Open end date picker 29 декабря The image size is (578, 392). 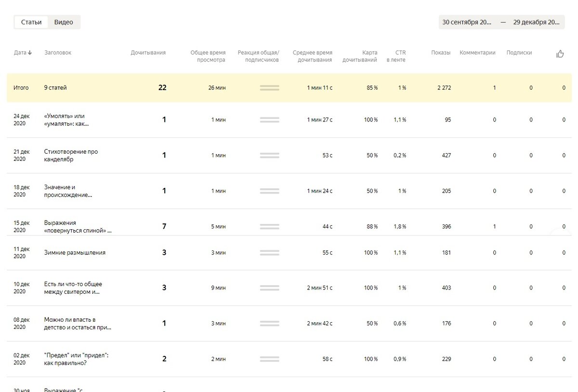pos(536,22)
